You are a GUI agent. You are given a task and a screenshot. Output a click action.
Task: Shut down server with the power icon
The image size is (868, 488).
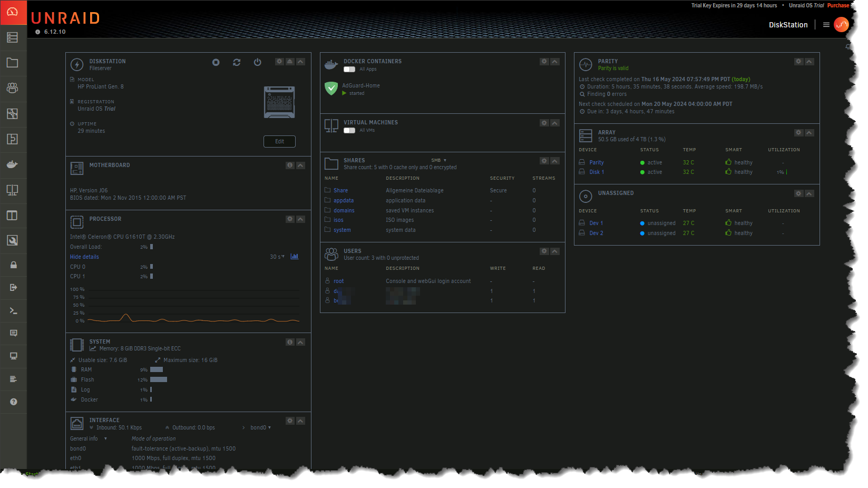click(x=258, y=62)
